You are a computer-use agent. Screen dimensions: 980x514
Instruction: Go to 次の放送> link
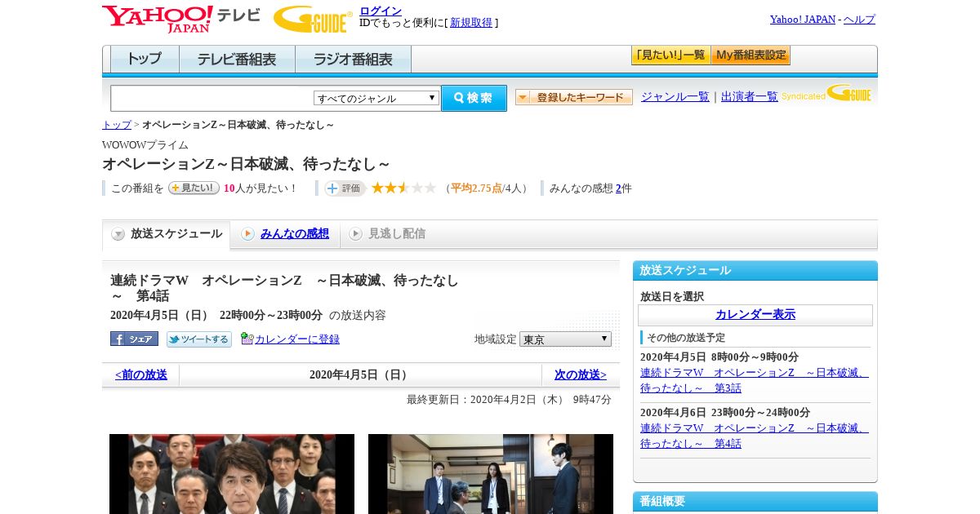click(x=581, y=375)
